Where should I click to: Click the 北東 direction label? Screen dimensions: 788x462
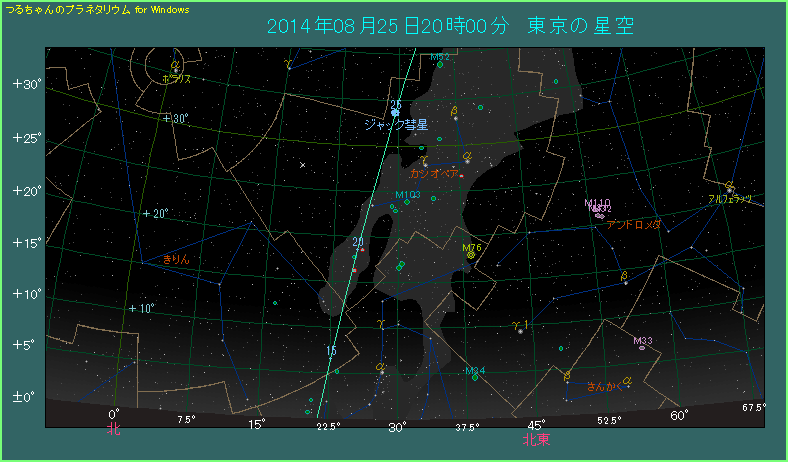536,438
